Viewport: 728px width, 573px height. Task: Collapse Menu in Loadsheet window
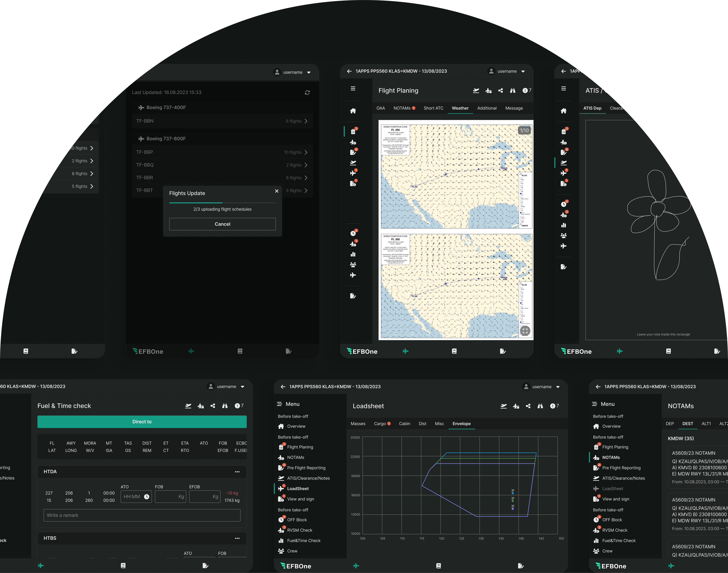[x=288, y=404]
